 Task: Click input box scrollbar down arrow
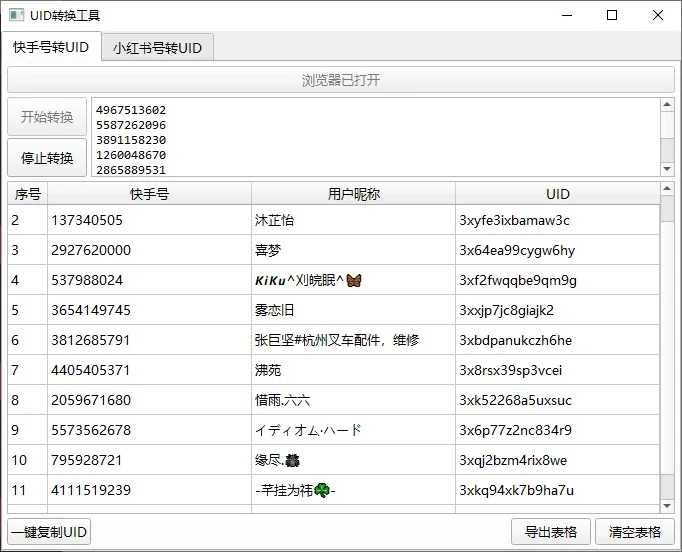pyautogui.click(x=667, y=169)
